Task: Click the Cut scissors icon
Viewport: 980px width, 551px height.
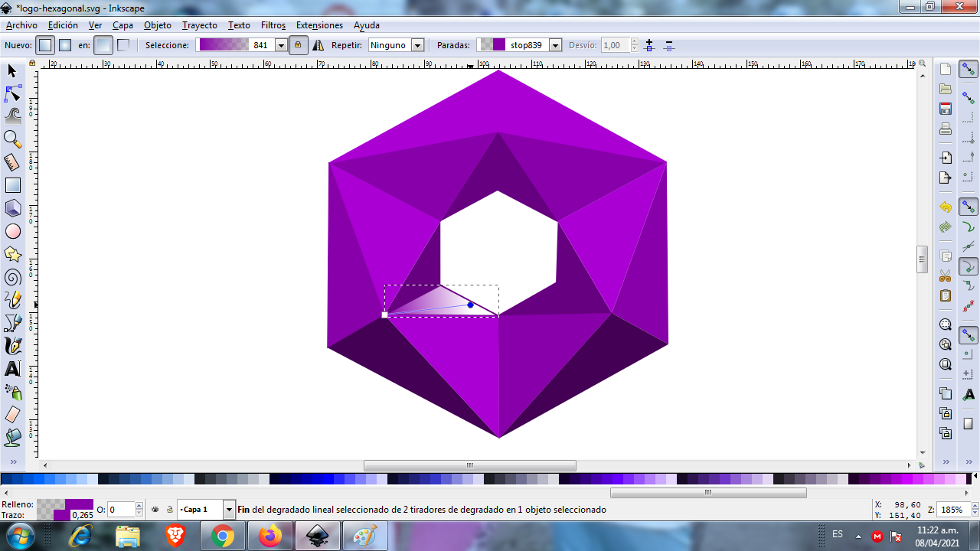Action: point(946,275)
